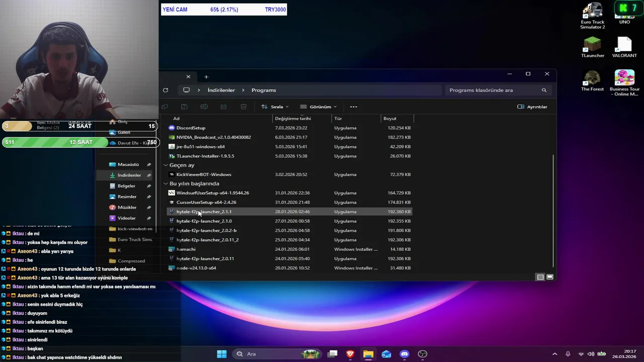
Task: Open the three-dot more options menu
Action: tap(353, 107)
